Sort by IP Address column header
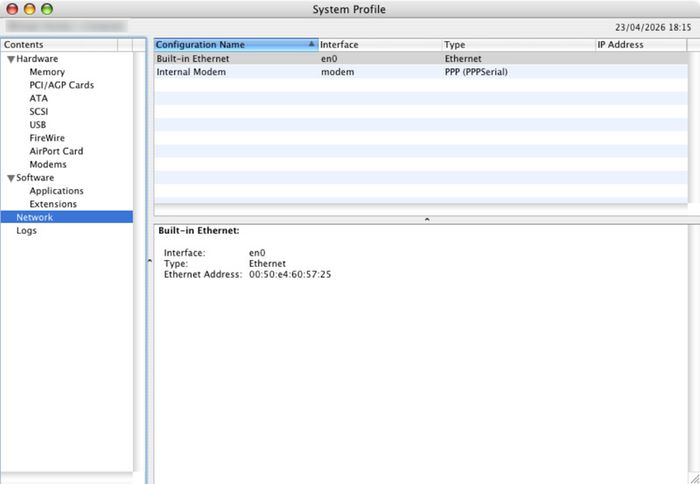700x484 pixels. 642,45
